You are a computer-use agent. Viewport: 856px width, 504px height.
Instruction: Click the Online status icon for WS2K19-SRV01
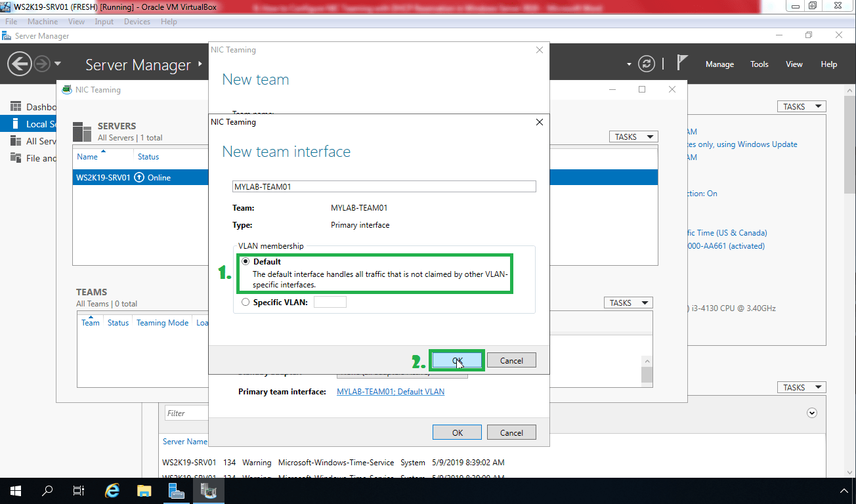[x=139, y=178]
